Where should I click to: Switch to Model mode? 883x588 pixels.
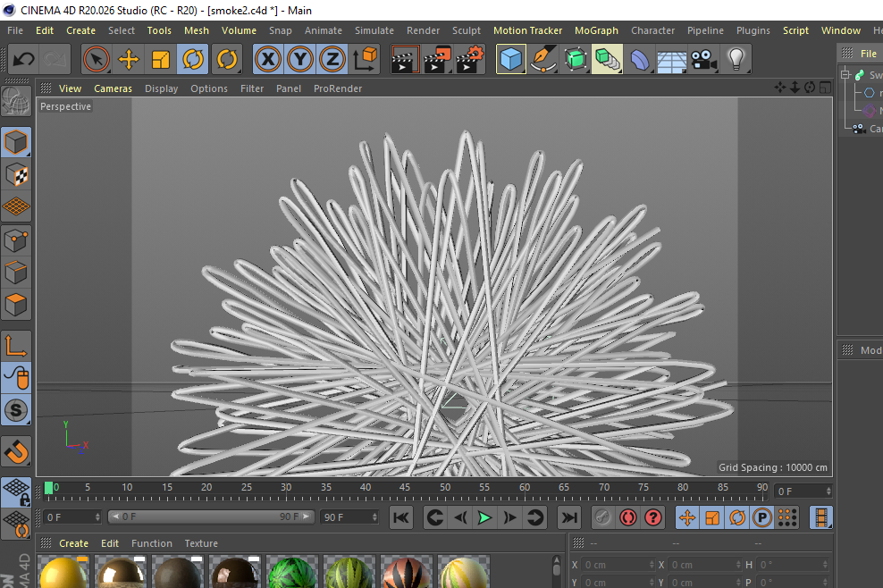tap(16, 142)
